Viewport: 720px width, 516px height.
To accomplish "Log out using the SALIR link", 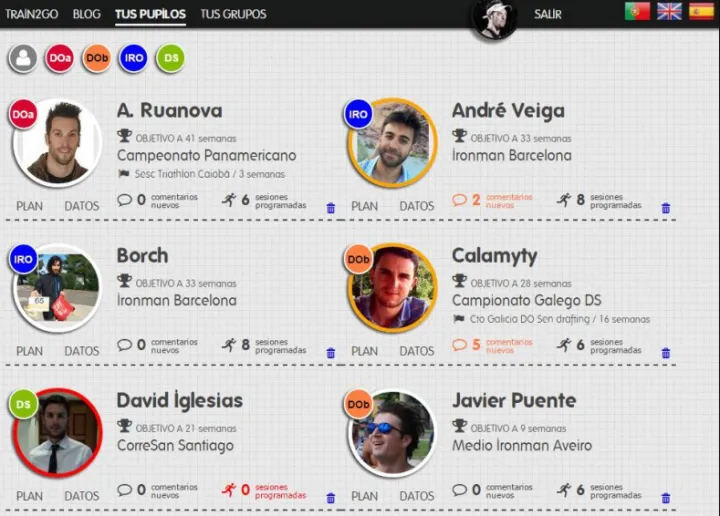I will [548, 14].
